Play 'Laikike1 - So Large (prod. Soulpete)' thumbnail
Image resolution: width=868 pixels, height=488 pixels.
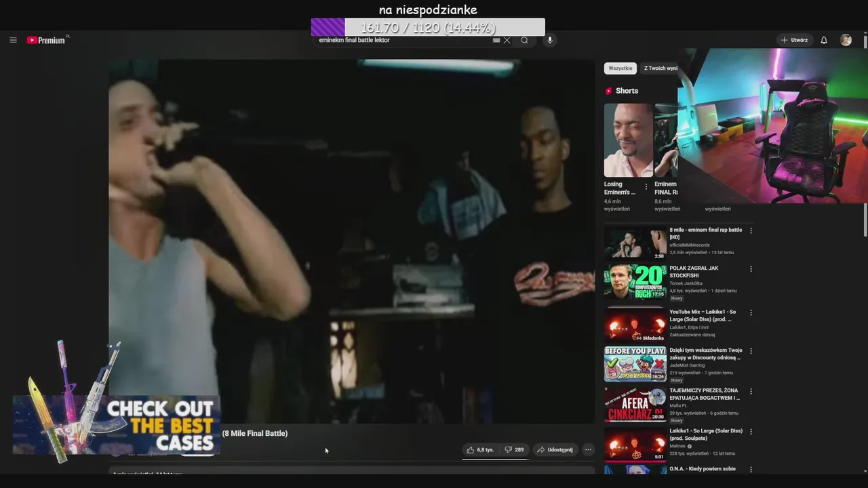point(635,445)
